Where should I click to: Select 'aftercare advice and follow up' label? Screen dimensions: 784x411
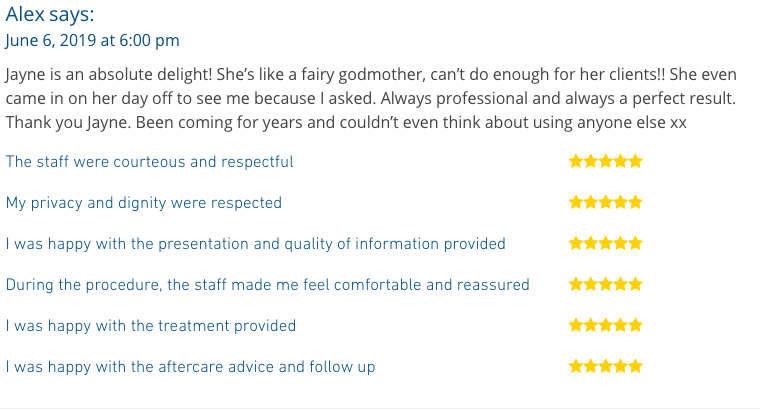coord(190,367)
